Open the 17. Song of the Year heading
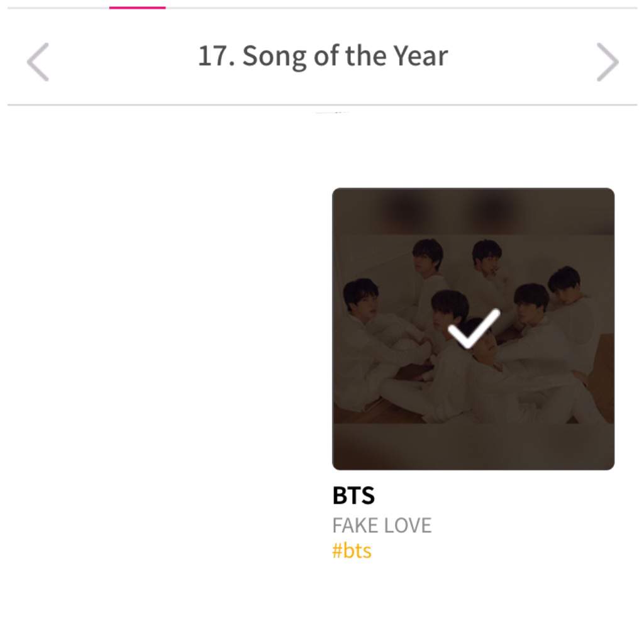Viewport: 644px width, 644px height. click(323, 56)
